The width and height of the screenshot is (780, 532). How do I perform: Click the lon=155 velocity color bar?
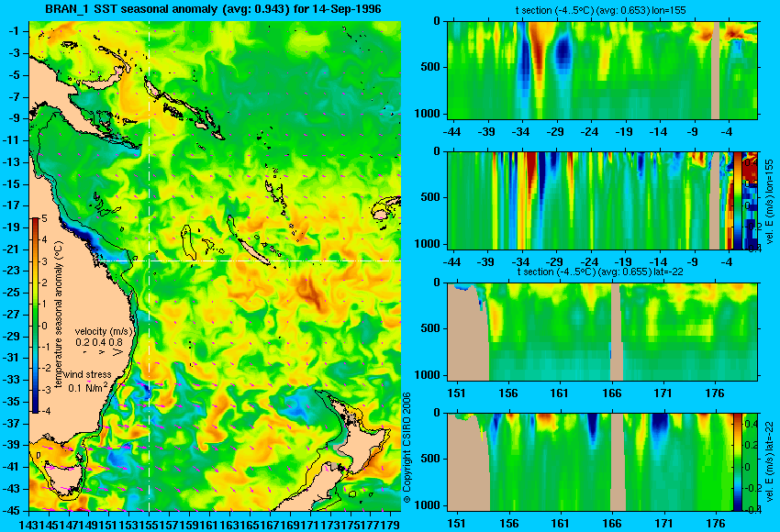(737, 201)
